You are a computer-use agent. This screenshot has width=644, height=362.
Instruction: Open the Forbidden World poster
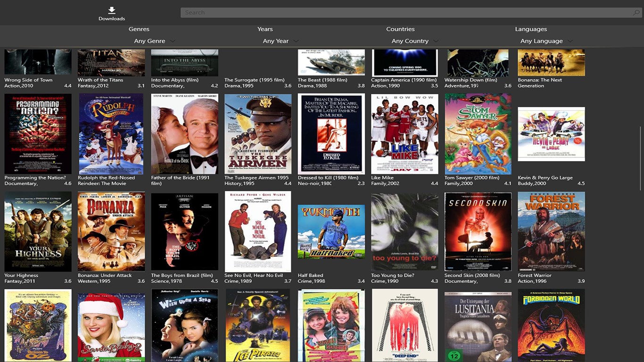click(x=551, y=326)
